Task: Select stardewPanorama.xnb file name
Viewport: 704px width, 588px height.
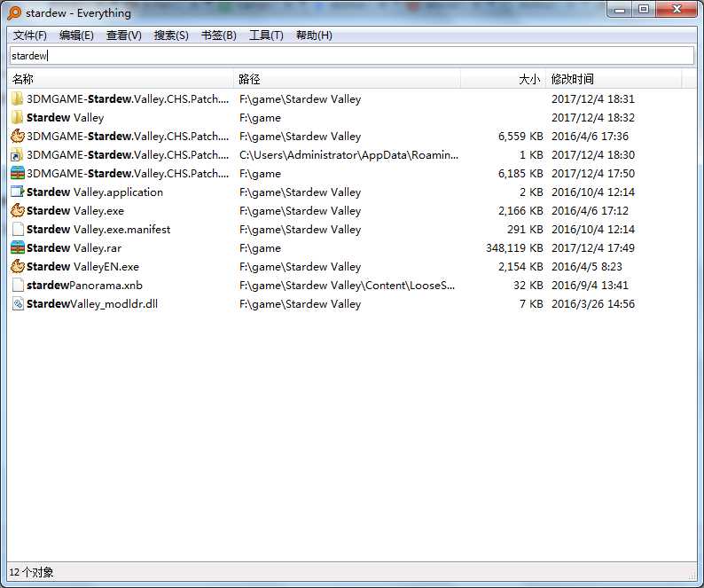Action: [x=84, y=286]
